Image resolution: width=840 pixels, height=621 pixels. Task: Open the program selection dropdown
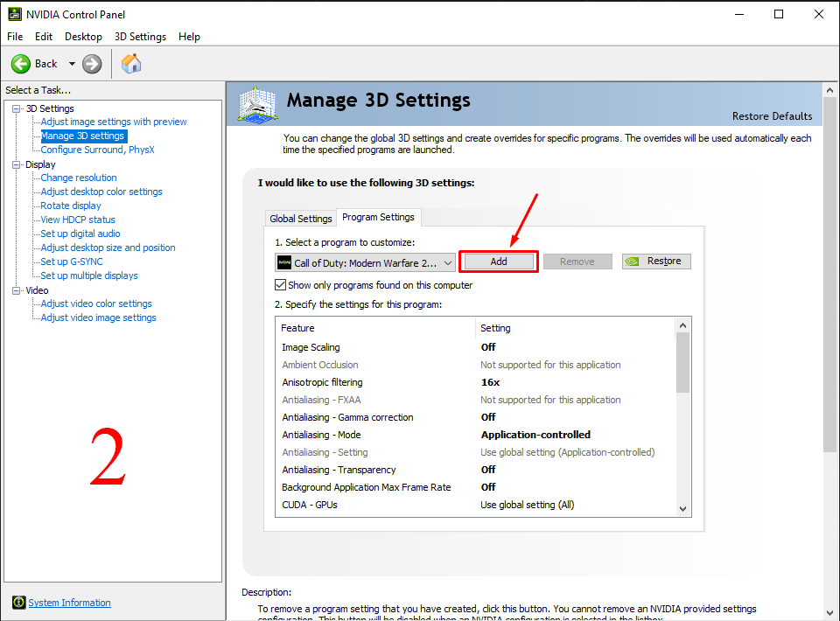tap(365, 263)
